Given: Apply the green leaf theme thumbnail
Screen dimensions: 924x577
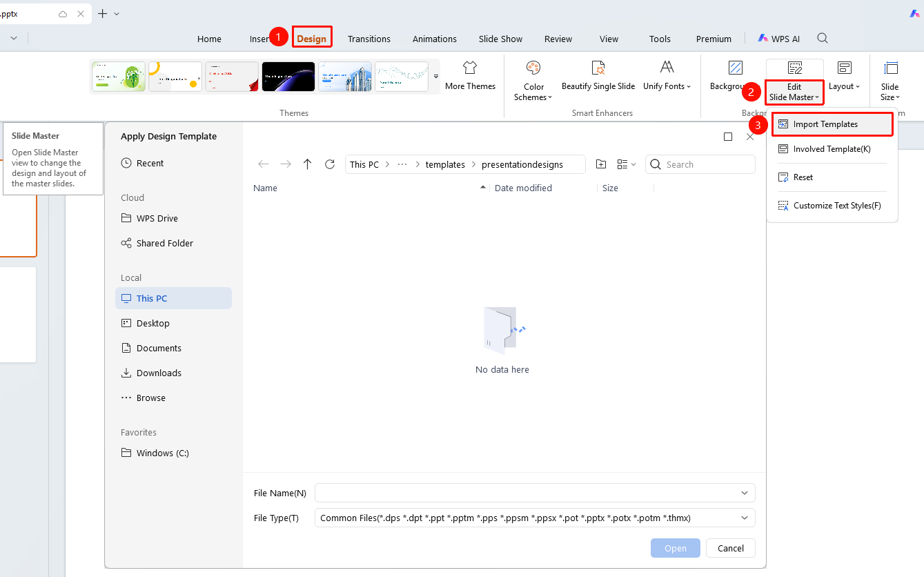Looking at the screenshot, I should point(119,76).
